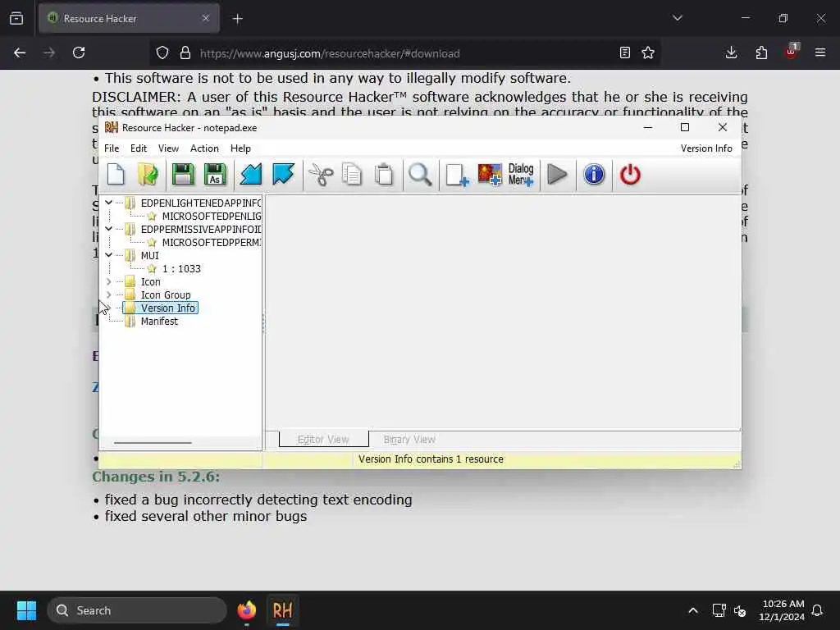Open the Firefox tab overview button
The image size is (840, 630).
[x=16, y=18]
